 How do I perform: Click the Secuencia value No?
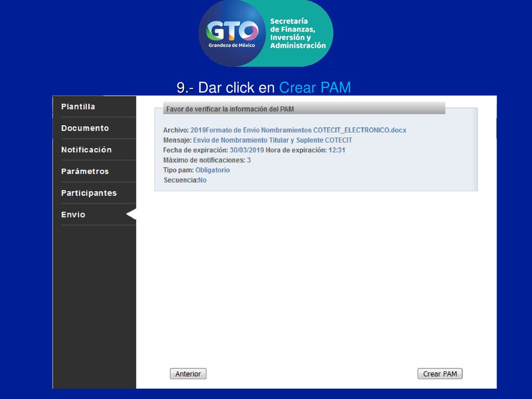pos(202,180)
